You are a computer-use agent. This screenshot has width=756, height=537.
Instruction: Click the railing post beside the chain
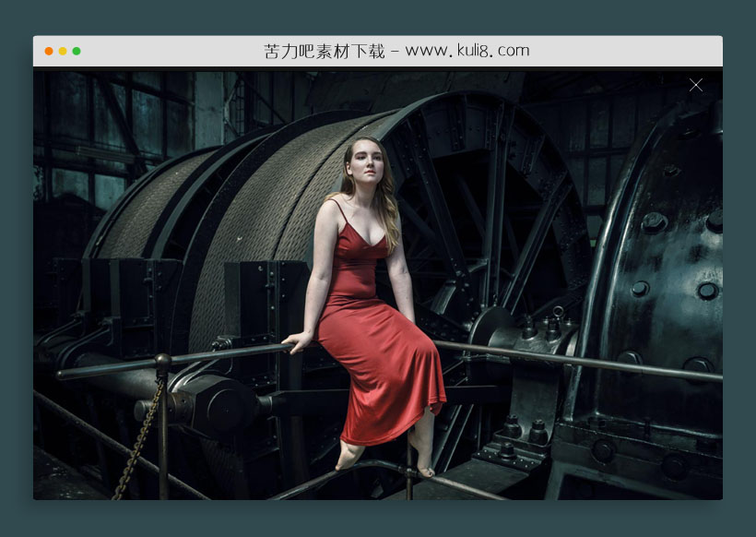coord(163,424)
